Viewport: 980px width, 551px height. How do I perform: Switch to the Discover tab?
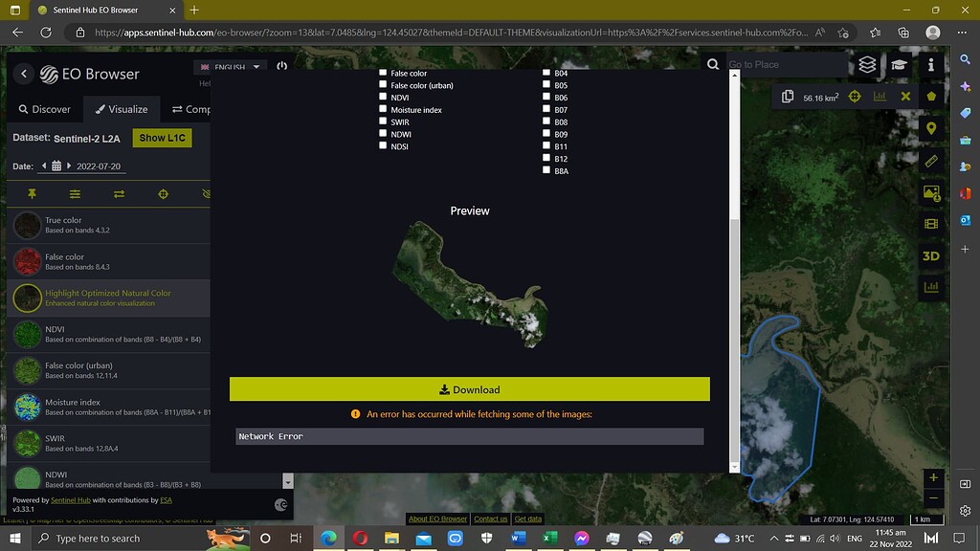point(43,109)
